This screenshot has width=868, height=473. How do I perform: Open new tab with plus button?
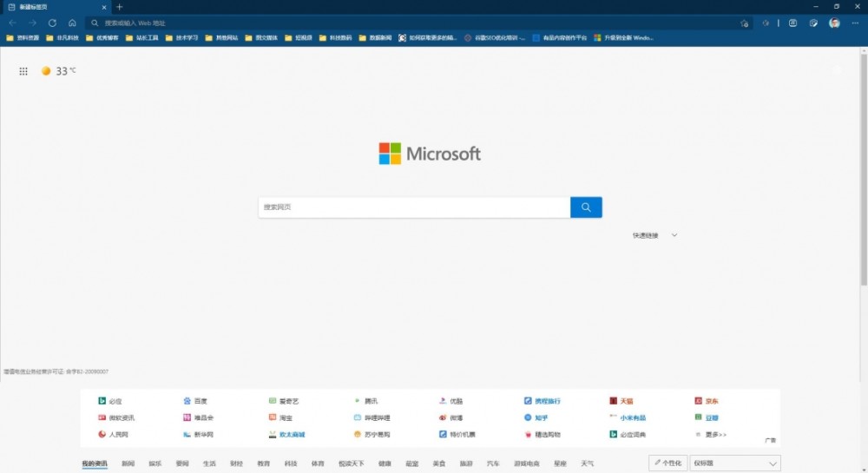point(120,7)
